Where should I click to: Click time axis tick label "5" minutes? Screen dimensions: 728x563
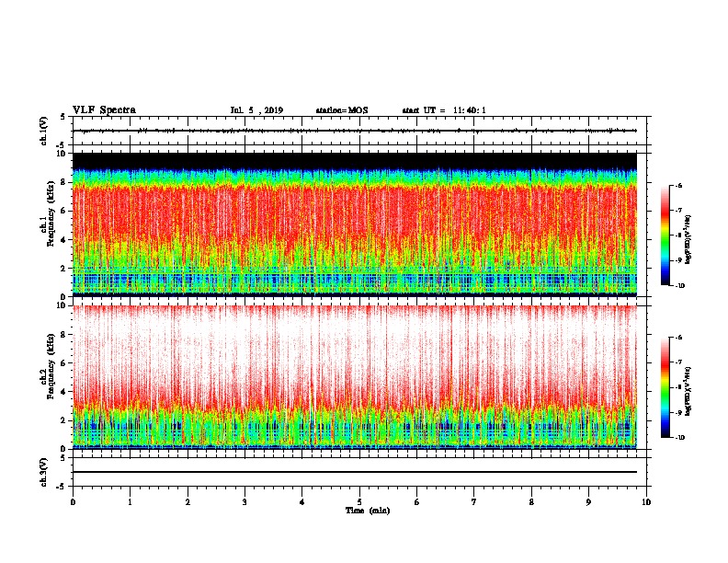point(359,502)
